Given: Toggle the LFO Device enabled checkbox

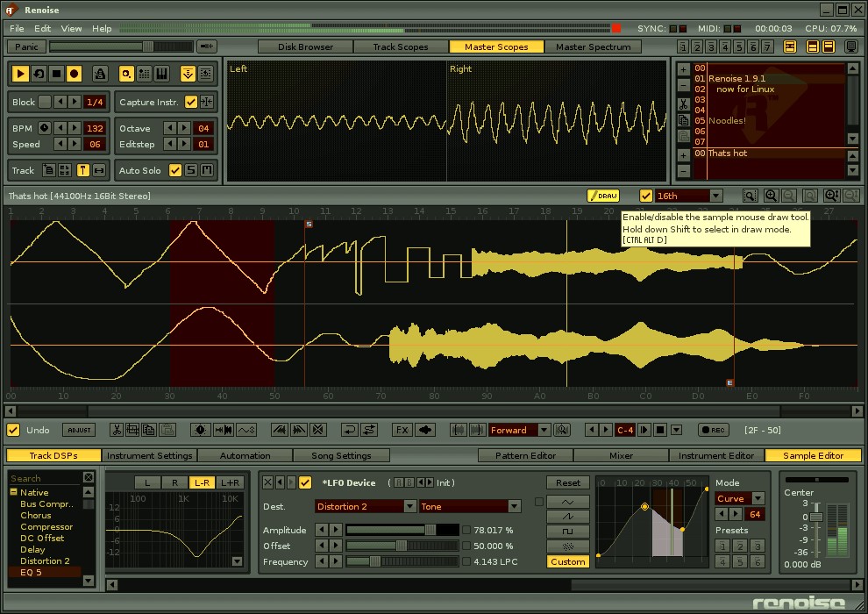Looking at the screenshot, I should 305,482.
